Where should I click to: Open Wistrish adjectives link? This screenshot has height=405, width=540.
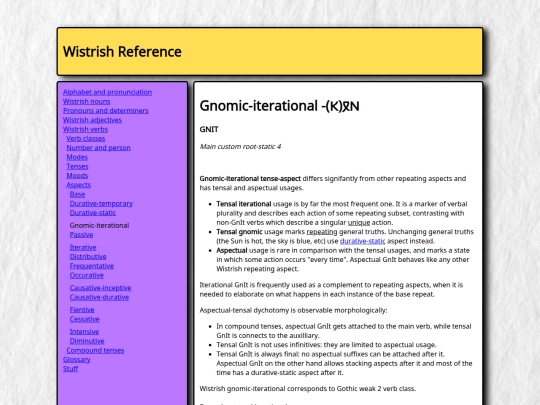[92, 120]
